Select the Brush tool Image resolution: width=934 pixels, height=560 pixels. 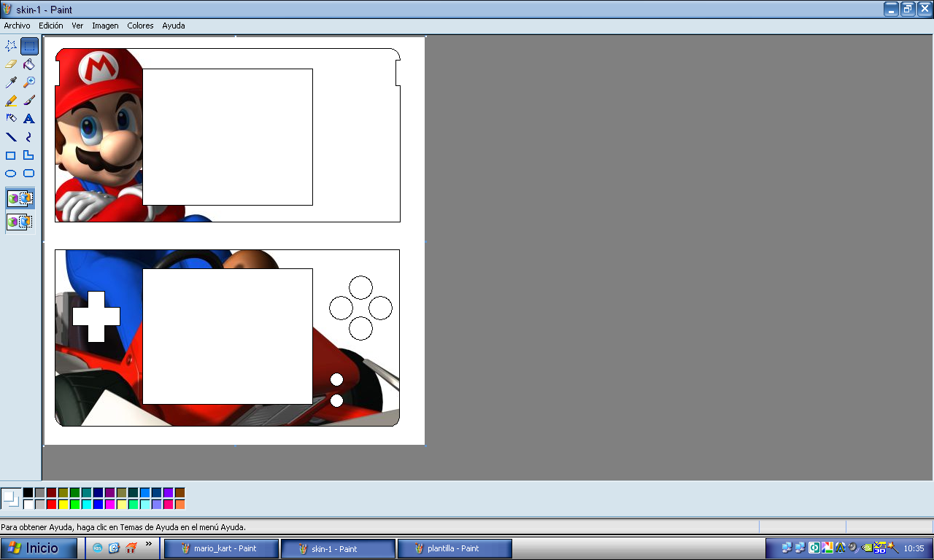(x=29, y=101)
